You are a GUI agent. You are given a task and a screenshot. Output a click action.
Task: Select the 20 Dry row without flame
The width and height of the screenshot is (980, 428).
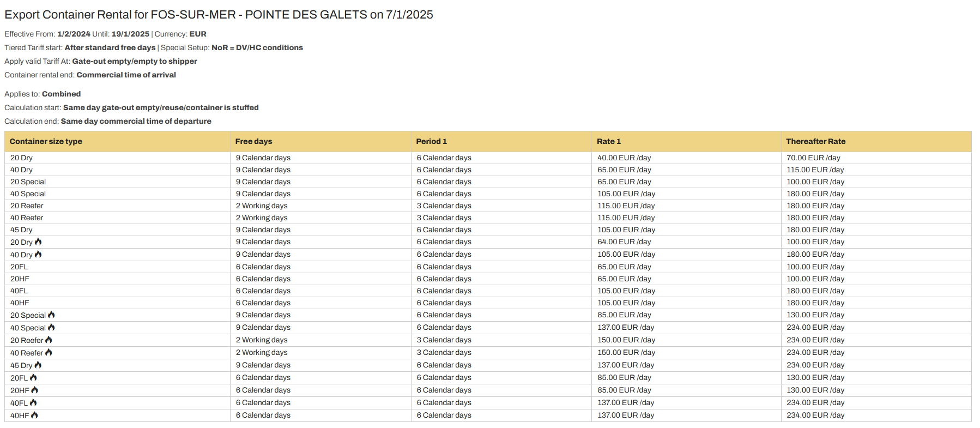pos(21,158)
